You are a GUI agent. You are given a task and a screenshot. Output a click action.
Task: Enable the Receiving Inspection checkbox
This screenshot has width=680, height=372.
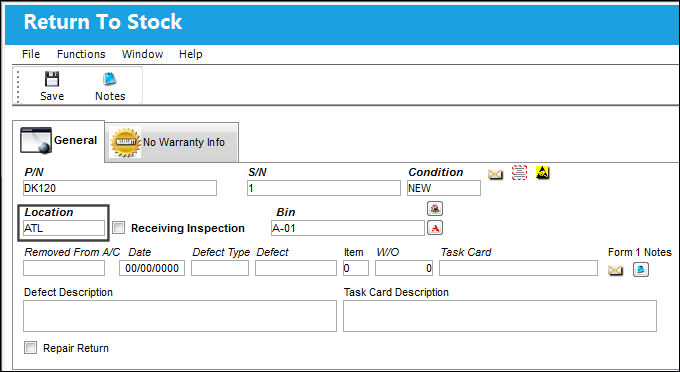(x=118, y=228)
